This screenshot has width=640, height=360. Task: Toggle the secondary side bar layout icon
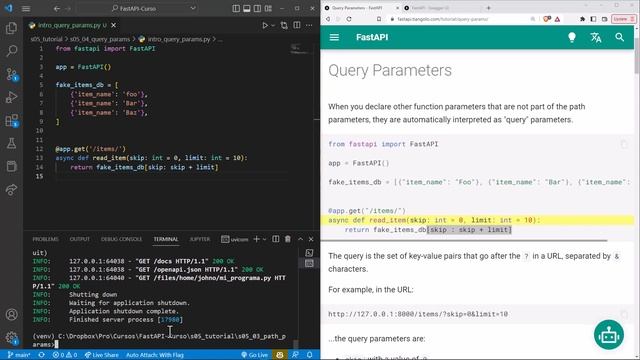(x=257, y=8)
